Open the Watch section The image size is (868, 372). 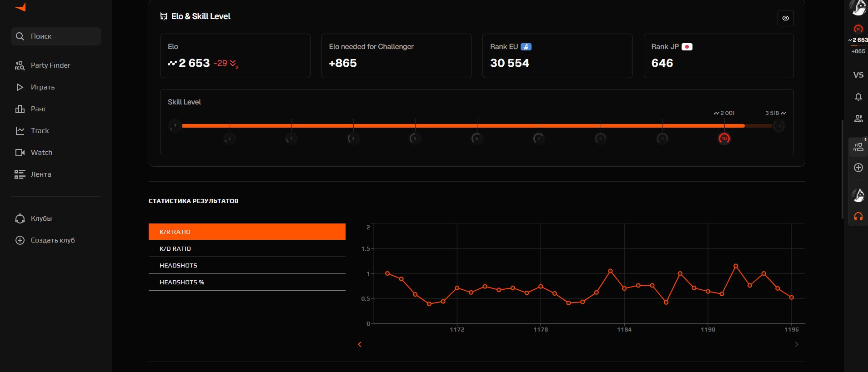(41, 153)
